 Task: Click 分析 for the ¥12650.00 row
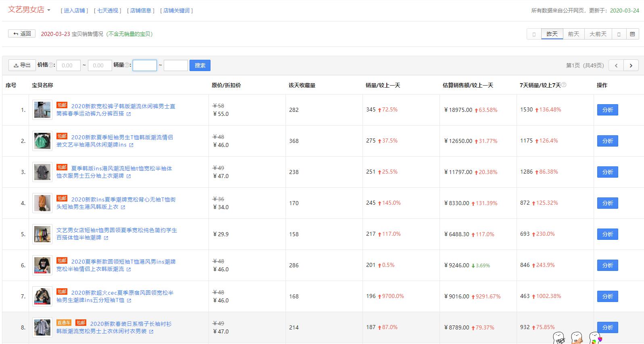point(607,141)
